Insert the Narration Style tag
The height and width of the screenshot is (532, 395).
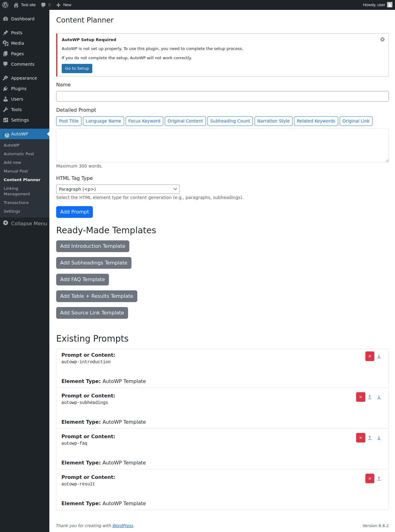[273, 121]
